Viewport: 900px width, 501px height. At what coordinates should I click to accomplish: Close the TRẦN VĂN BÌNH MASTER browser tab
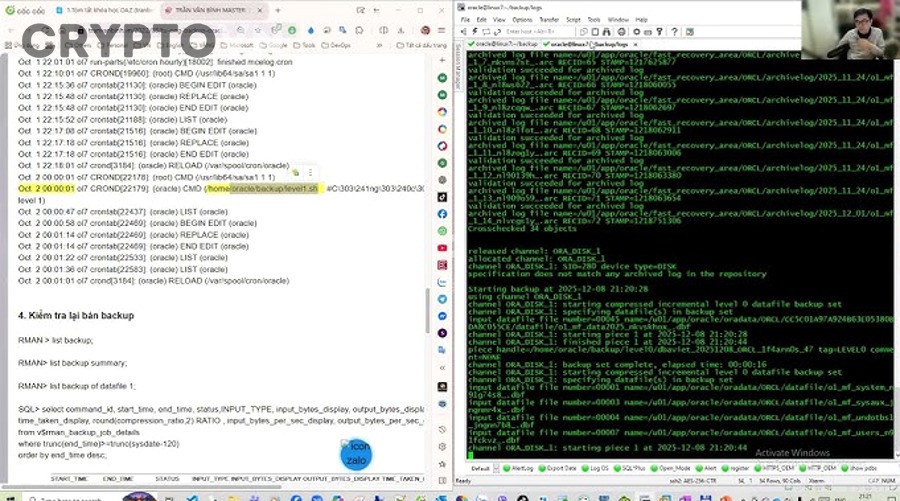[260, 10]
